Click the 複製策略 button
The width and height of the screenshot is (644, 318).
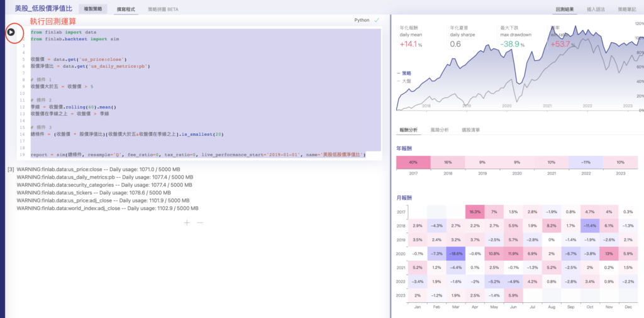point(93,9)
